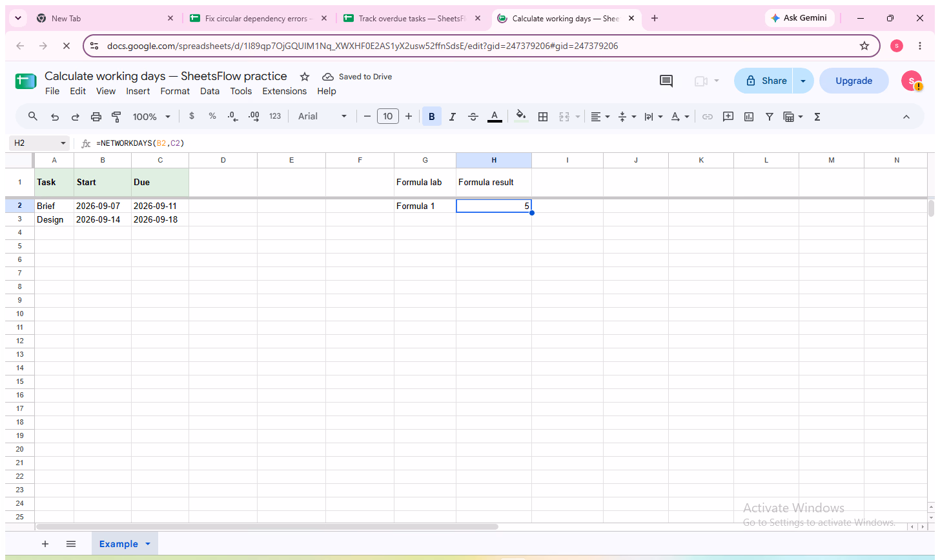Decrease decimal places

click(x=233, y=117)
